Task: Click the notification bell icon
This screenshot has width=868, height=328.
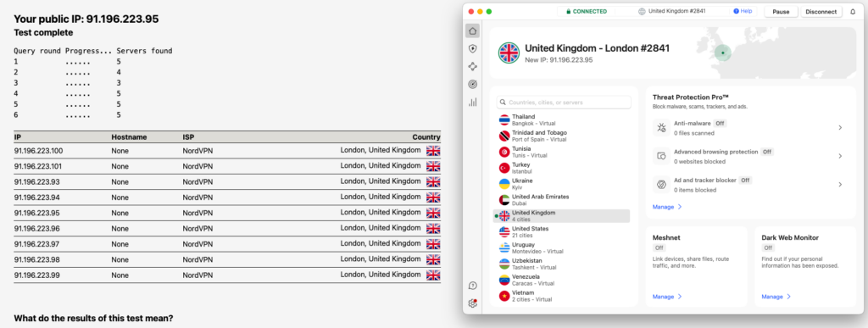Action: pos(853,12)
